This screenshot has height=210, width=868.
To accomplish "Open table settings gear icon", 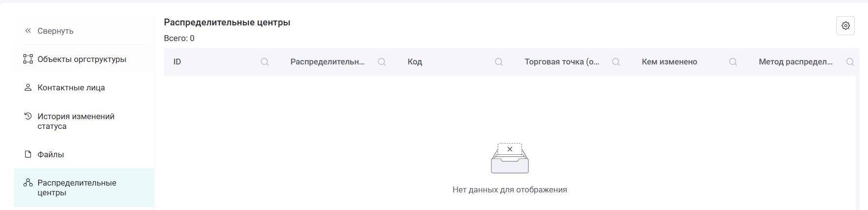I will [846, 25].
